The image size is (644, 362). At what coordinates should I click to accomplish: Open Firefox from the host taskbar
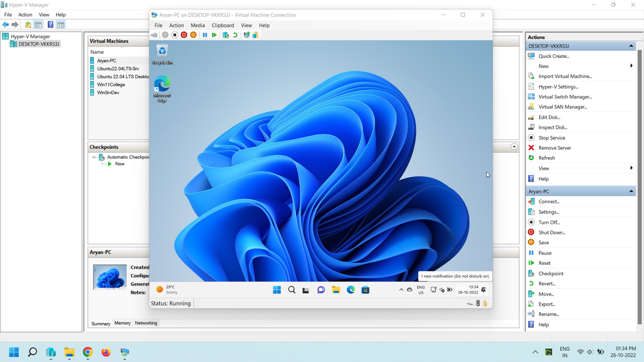click(x=106, y=352)
